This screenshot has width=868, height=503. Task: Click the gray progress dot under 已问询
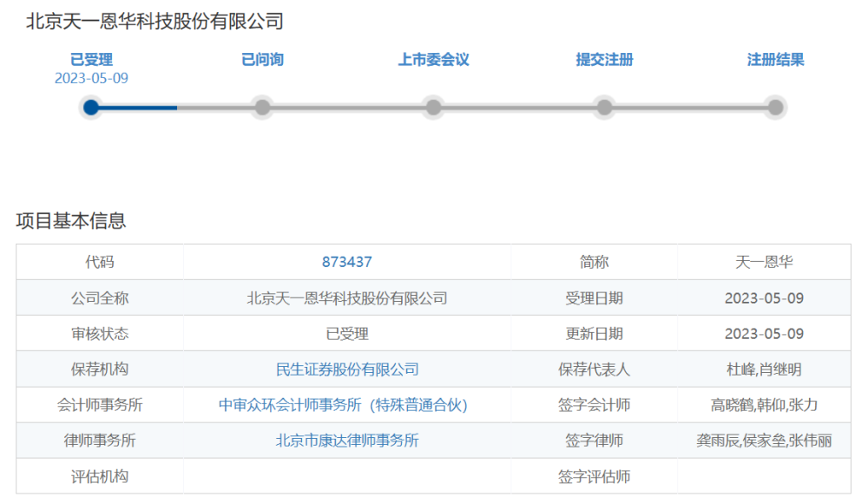tap(262, 108)
